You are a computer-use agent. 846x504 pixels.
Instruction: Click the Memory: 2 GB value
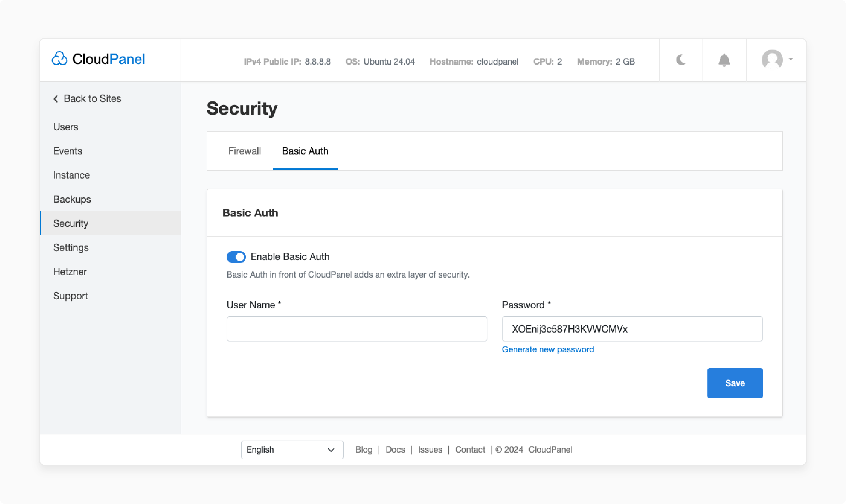click(x=606, y=62)
